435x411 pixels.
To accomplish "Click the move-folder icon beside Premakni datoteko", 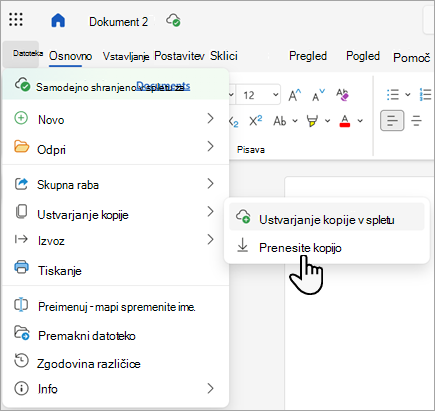I will coord(22,333).
